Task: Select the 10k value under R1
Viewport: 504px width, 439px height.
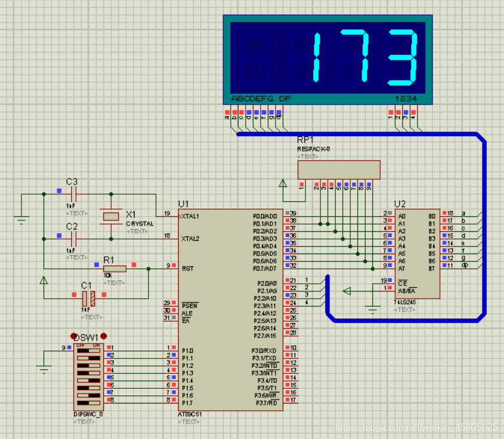Action: [x=108, y=275]
